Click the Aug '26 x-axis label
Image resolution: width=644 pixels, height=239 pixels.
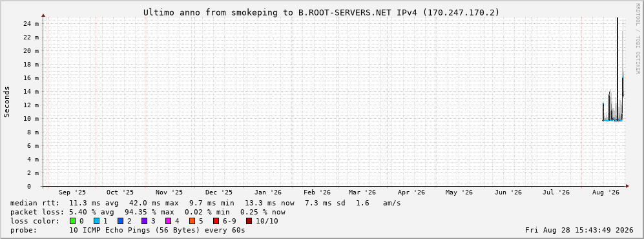tap(607, 192)
